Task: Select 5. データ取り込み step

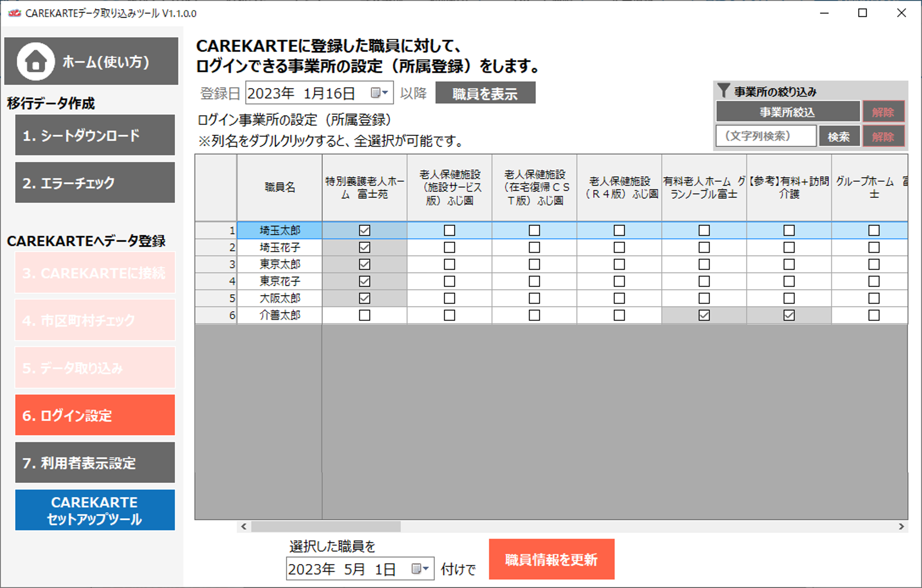Action: pyautogui.click(x=95, y=368)
